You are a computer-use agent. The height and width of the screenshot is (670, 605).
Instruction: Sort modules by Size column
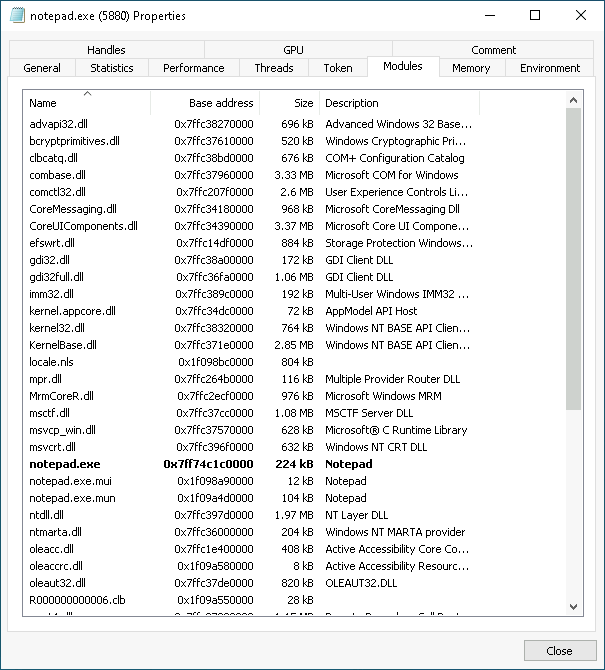tap(289, 103)
